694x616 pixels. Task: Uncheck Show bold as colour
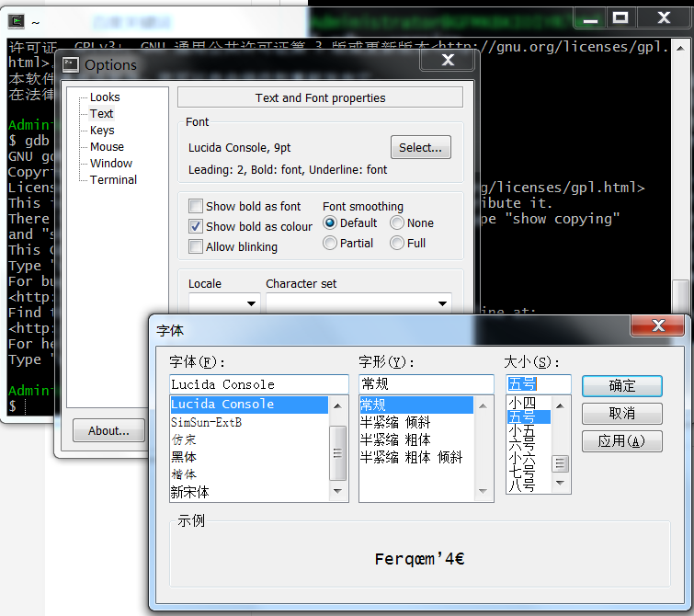tap(196, 226)
